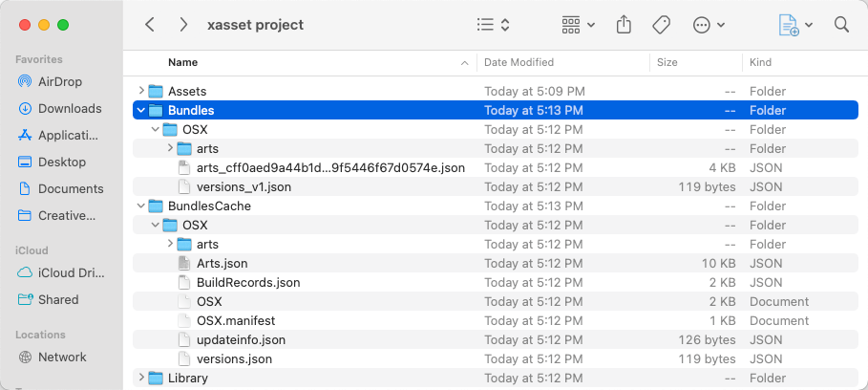Click the Forward navigation arrow
The height and width of the screenshot is (390, 868).
(x=182, y=25)
